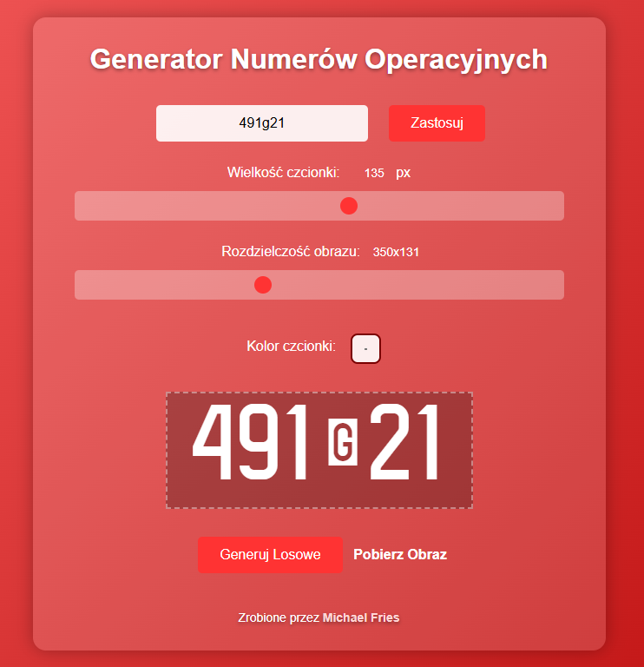Click the boxed G badge in the preview
This screenshot has height=667, width=644.
343,441
